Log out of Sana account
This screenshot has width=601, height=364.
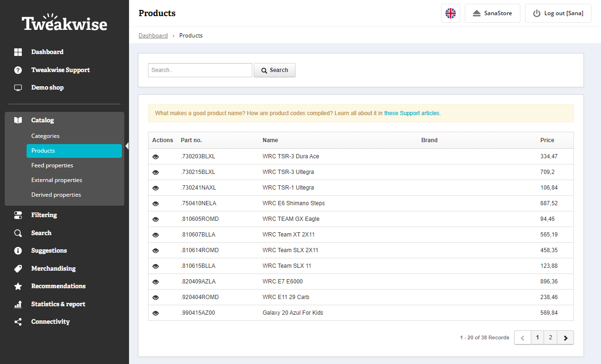[558, 13]
